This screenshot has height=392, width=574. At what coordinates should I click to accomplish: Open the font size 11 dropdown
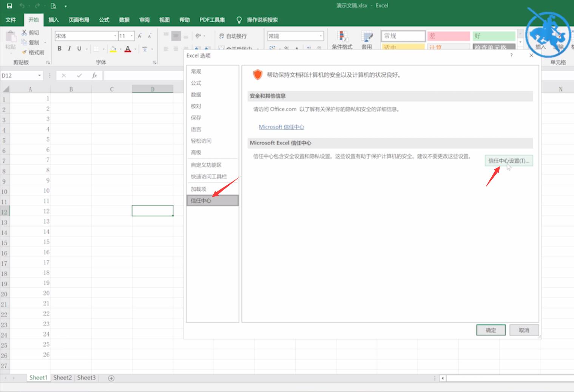click(x=132, y=36)
